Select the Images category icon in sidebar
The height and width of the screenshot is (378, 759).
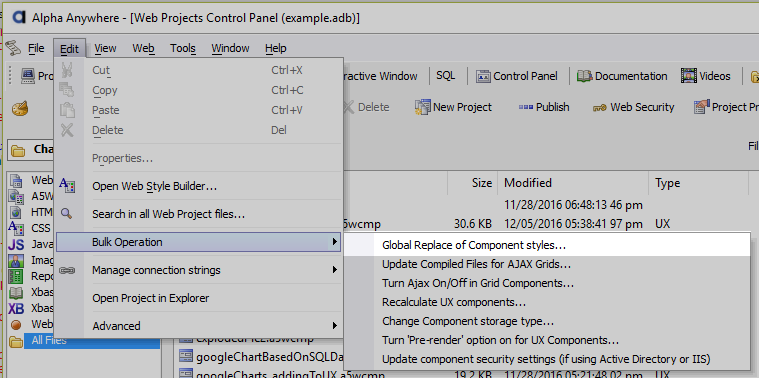click(16, 260)
